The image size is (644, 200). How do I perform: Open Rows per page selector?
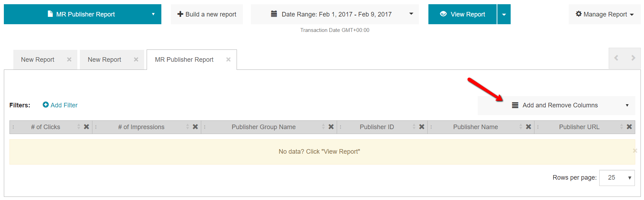pyautogui.click(x=617, y=178)
